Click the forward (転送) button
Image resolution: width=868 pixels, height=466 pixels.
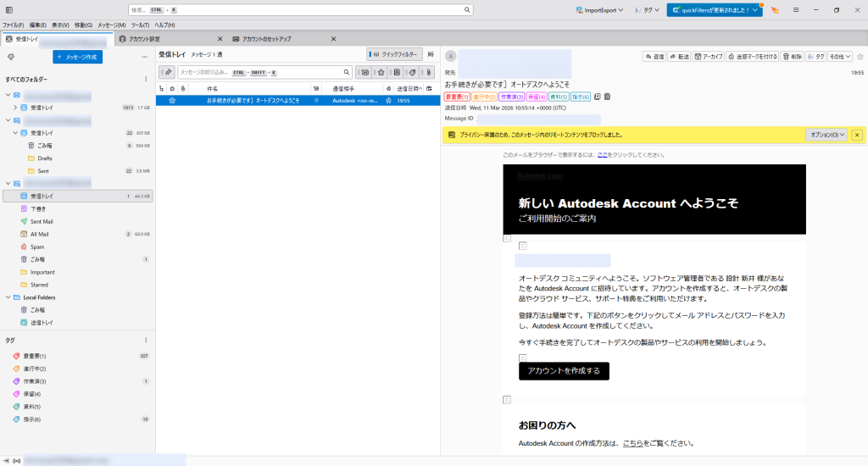click(x=680, y=56)
